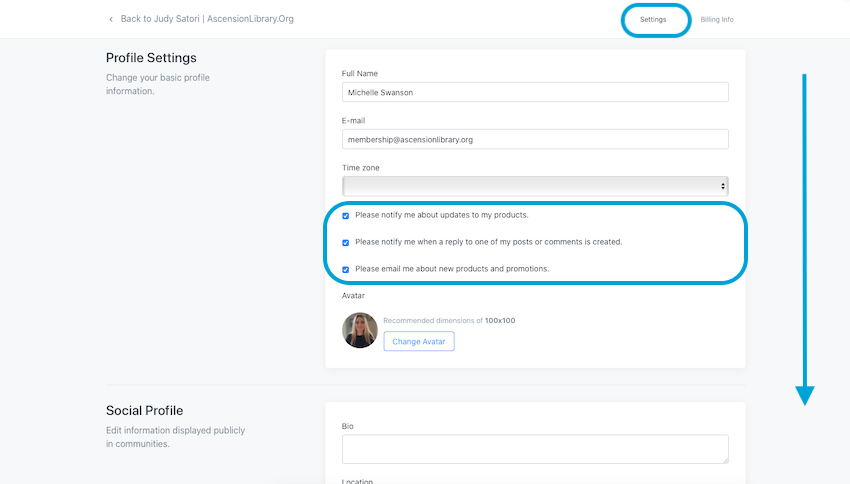Click the "E-mail" field label
Image resolution: width=850 pixels, height=484 pixels.
point(353,120)
